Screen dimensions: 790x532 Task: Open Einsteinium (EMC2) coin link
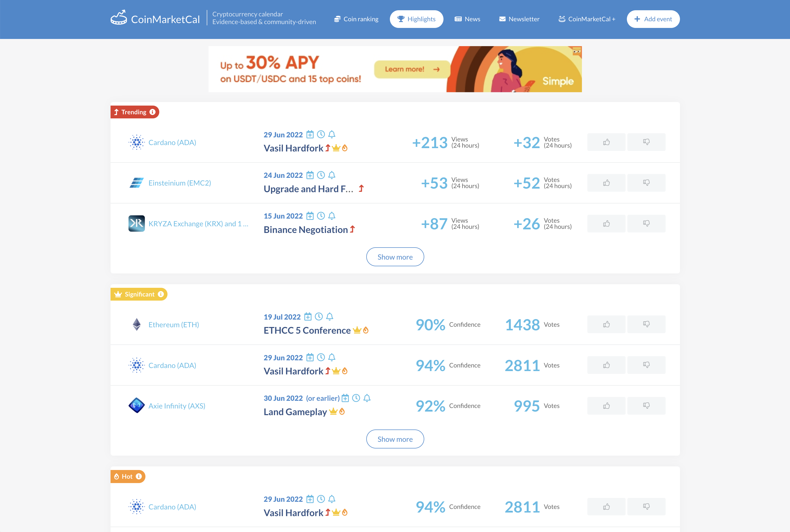(x=180, y=183)
